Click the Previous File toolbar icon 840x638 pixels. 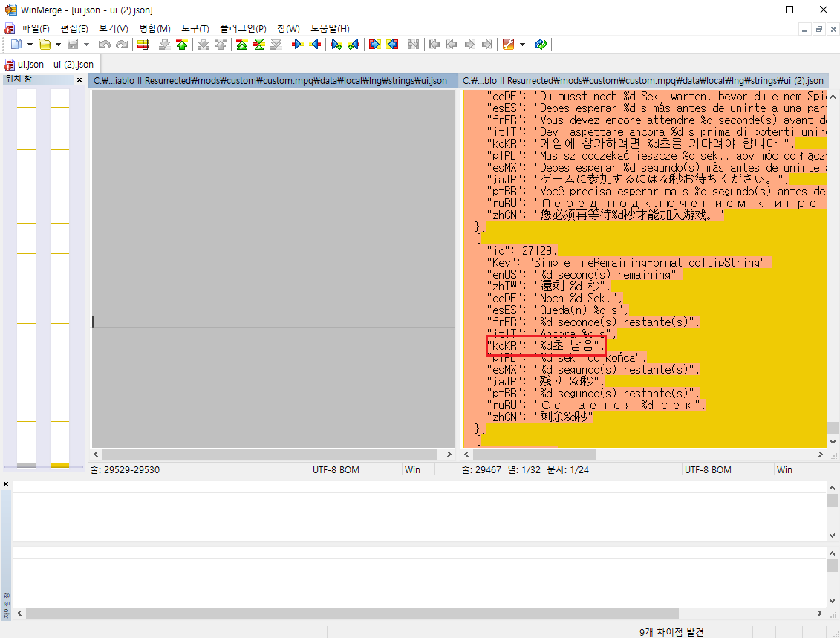pyautogui.click(x=452, y=45)
